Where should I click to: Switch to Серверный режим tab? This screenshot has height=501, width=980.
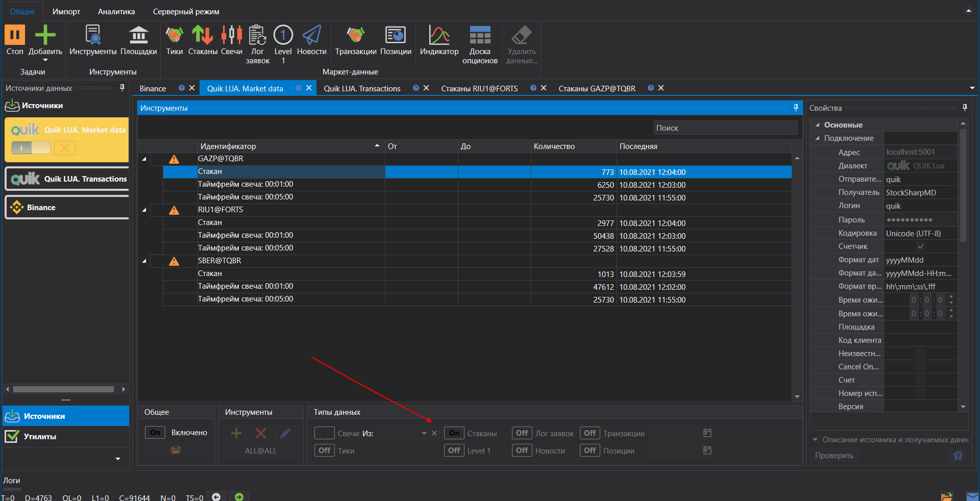[x=186, y=11]
